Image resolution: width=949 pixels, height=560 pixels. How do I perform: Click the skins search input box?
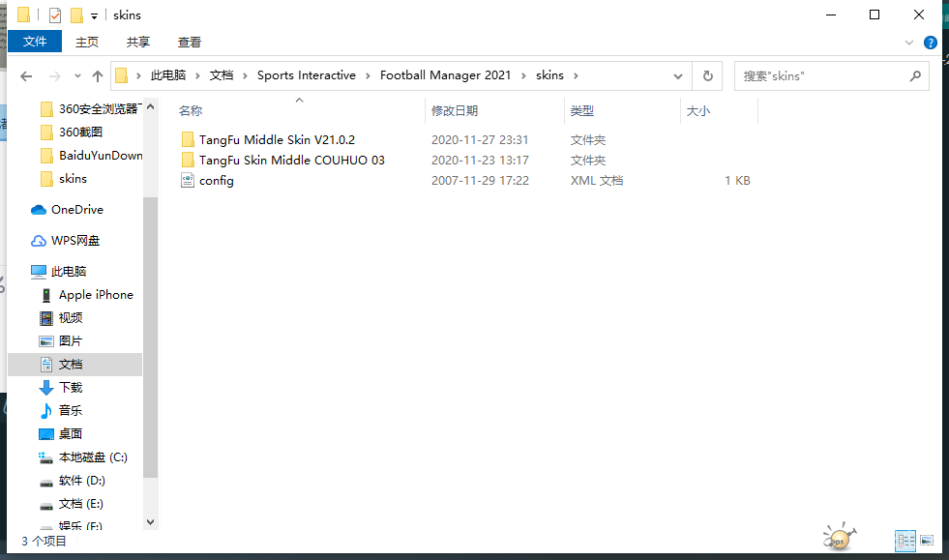point(822,75)
